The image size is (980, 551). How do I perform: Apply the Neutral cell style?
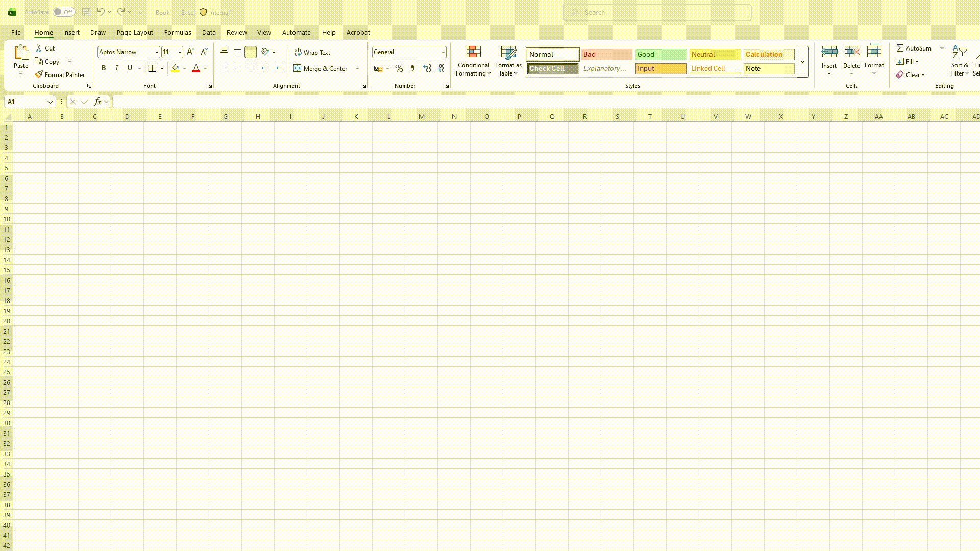[715, 54]
